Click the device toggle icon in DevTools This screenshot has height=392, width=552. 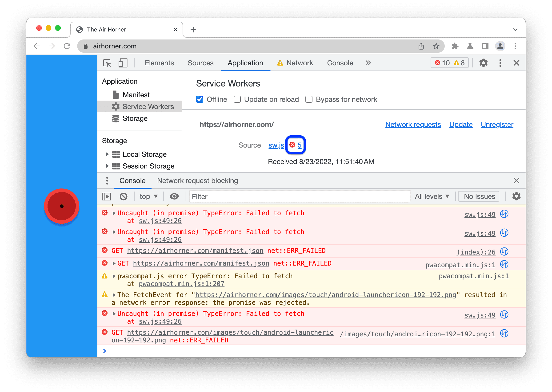click(x=123, y=63)
